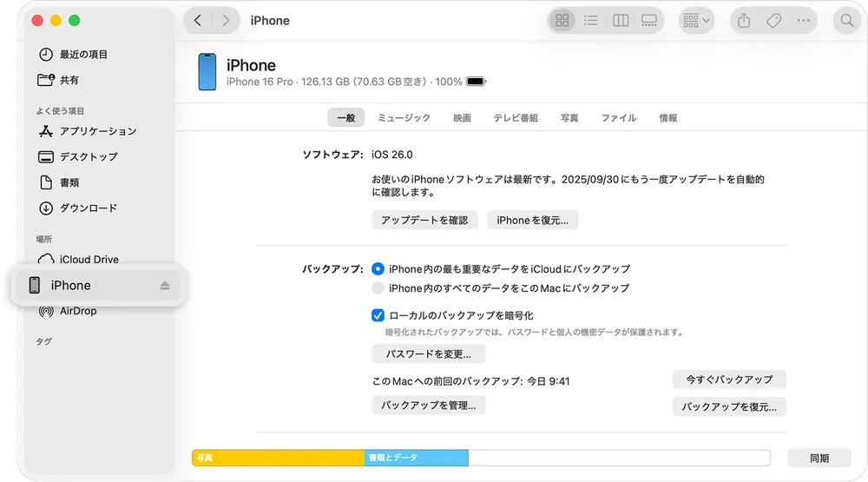868x482 pixels.
Task: Click the green full-screen window button
Action: 74,21
